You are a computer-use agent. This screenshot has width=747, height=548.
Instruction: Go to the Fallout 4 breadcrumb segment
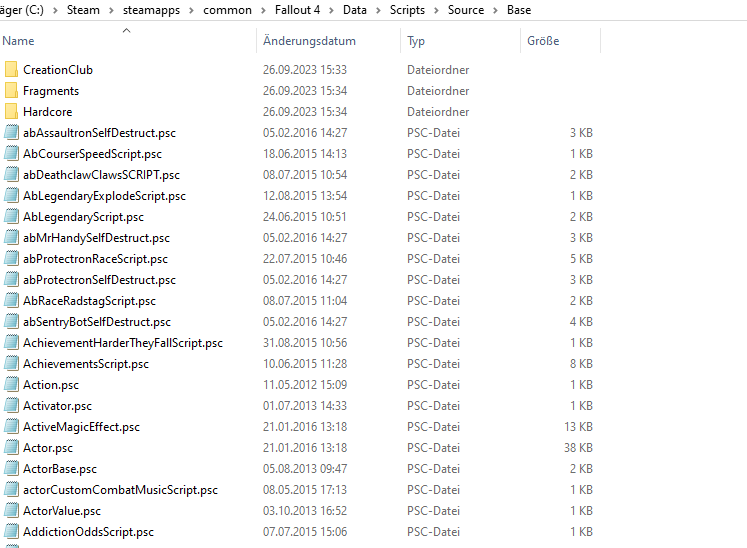point(297,10)
